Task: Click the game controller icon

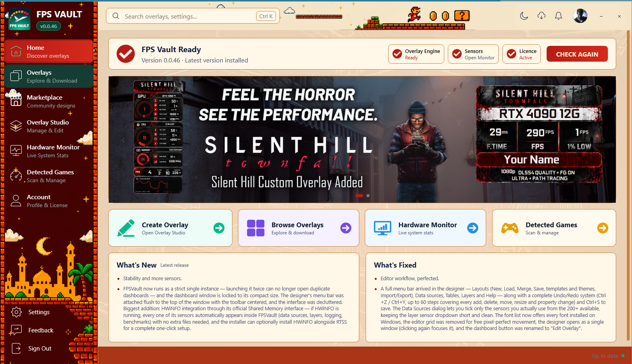Action: pyautogui.click(x=510, y=228)
